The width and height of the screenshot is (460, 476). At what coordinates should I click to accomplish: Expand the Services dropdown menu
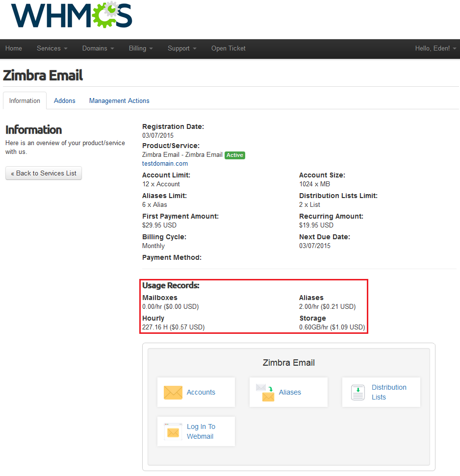point(52,48)
